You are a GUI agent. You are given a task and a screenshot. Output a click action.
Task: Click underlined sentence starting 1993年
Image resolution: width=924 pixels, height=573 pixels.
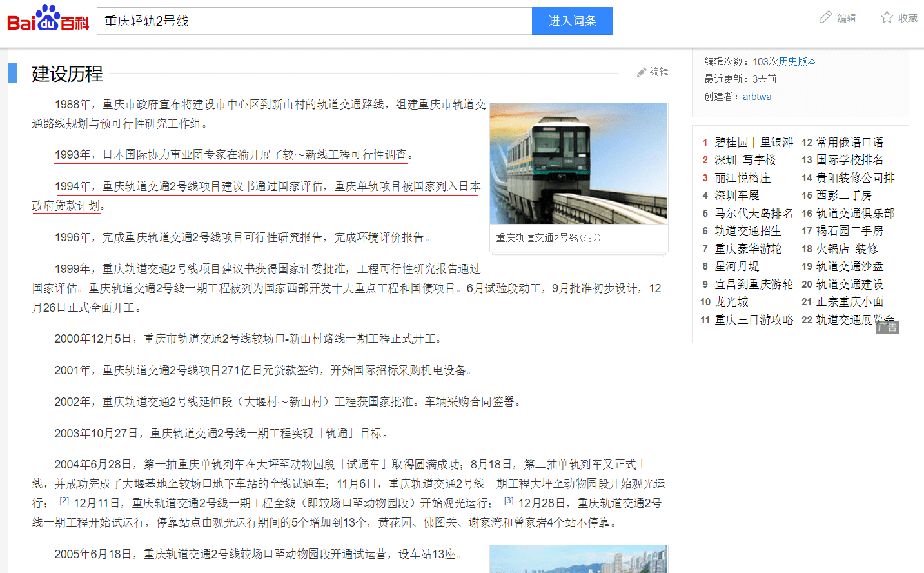[x=233, y=155]
